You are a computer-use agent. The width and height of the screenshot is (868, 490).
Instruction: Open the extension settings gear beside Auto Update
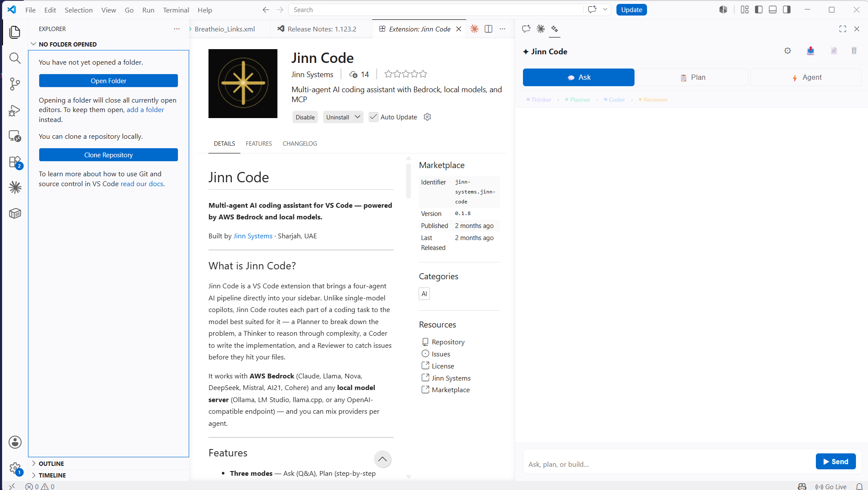427,117
